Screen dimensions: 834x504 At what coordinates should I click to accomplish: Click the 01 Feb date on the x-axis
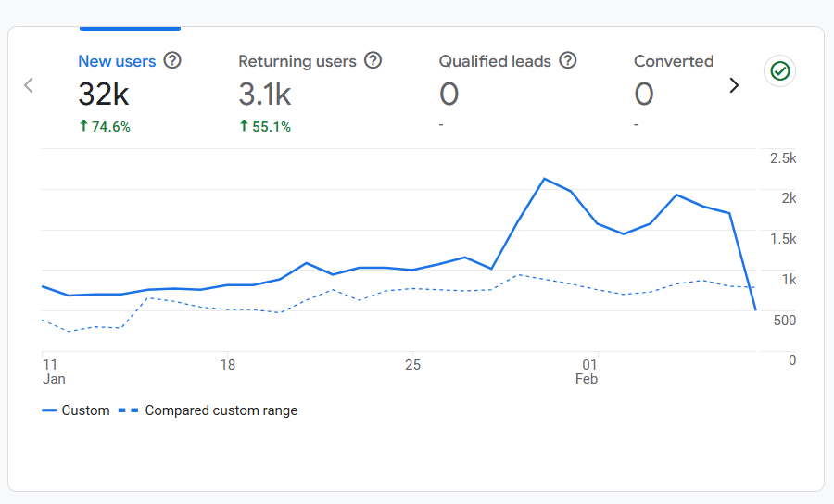coord(588,372)
